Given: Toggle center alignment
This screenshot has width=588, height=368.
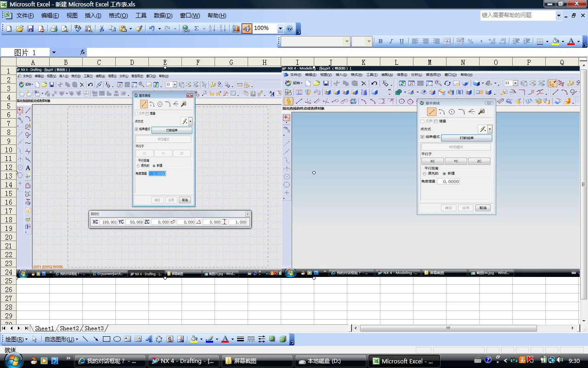Looking at the screenshot, I should (x=425, y=41).
